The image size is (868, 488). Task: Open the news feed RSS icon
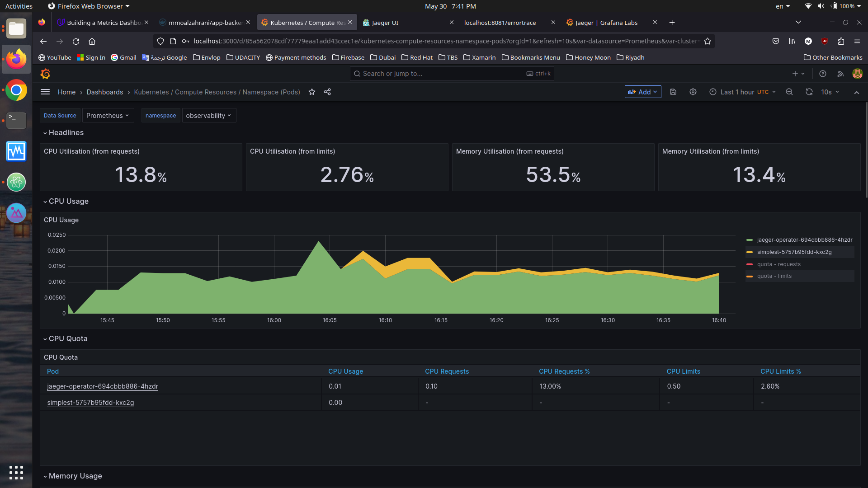(840, 74)
